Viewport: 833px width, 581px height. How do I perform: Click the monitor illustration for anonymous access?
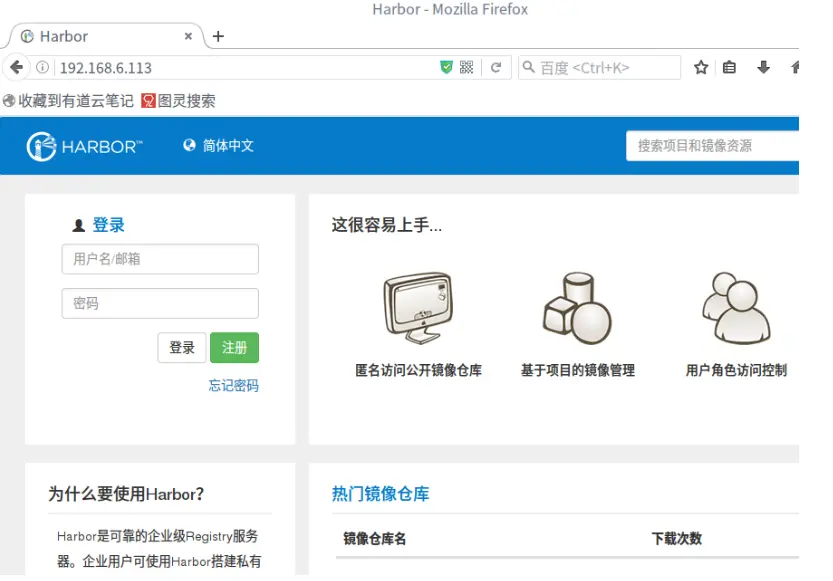tap(419, 308)
